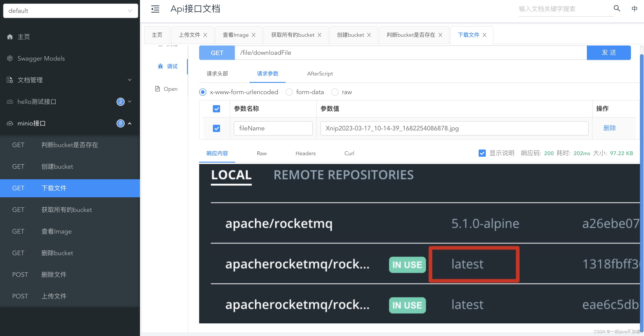Collapse the minio接口 group chevron
Screen dimensions: 644x336
(x=130, y=123)
